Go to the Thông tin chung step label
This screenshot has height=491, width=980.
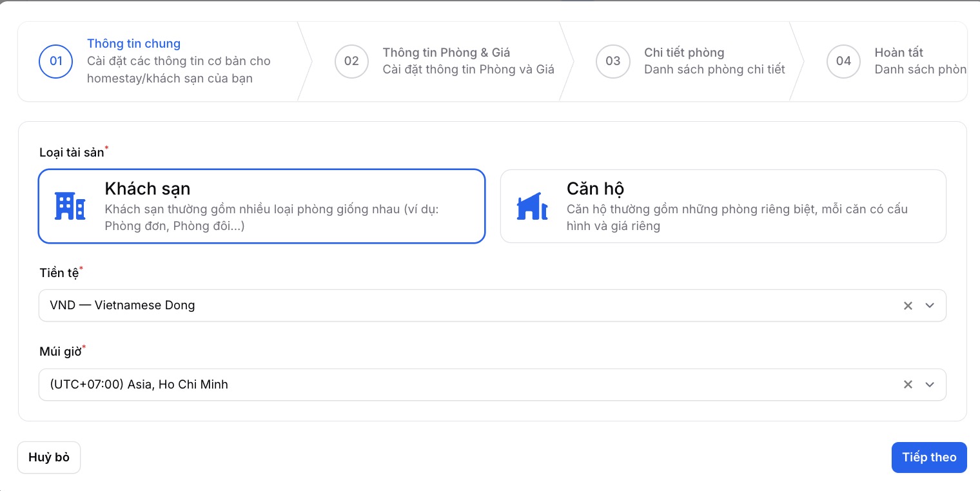[133, 44]
